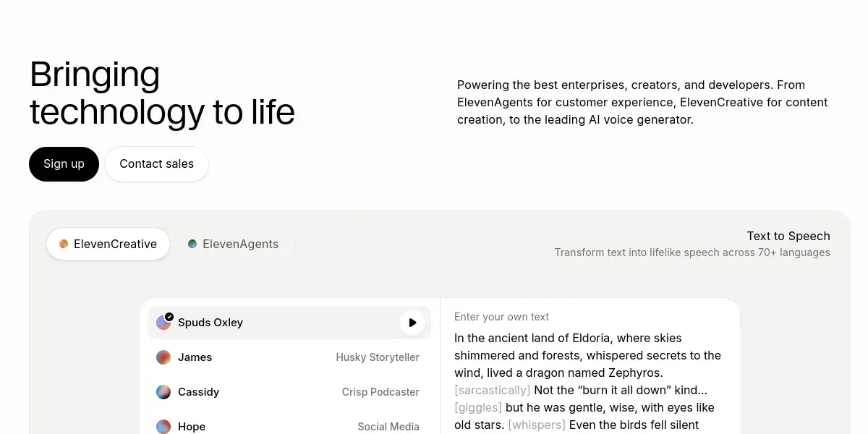
Task: Select the Crisp Podcaster voice label
Action: point(380,392)
